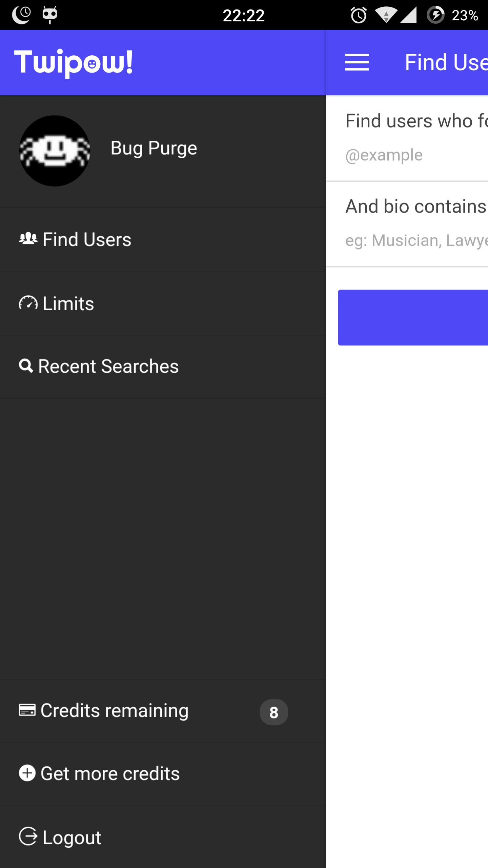Tap the hamburger menu icon
This screenshot has width=488, height=868.
(x=357, y=62)
